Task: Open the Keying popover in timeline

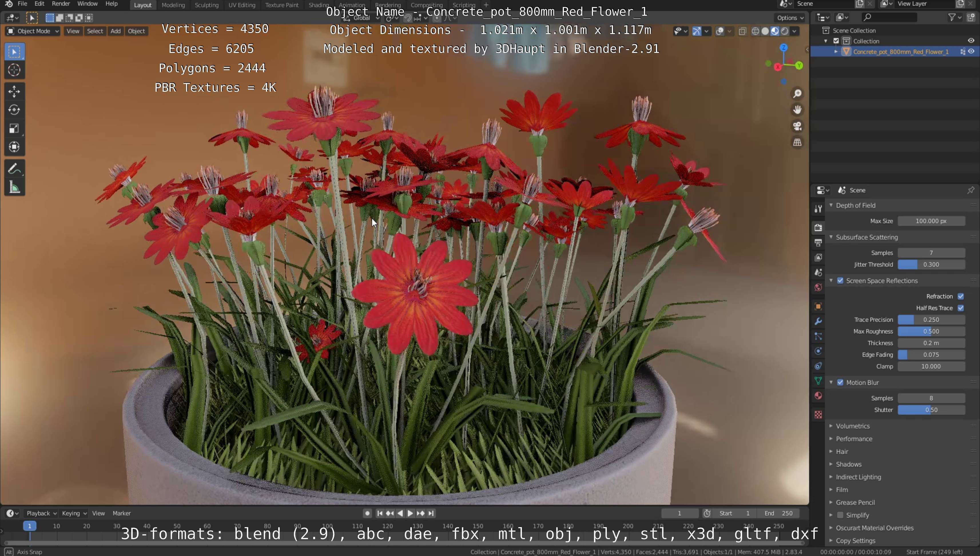Action: [74, 513]
